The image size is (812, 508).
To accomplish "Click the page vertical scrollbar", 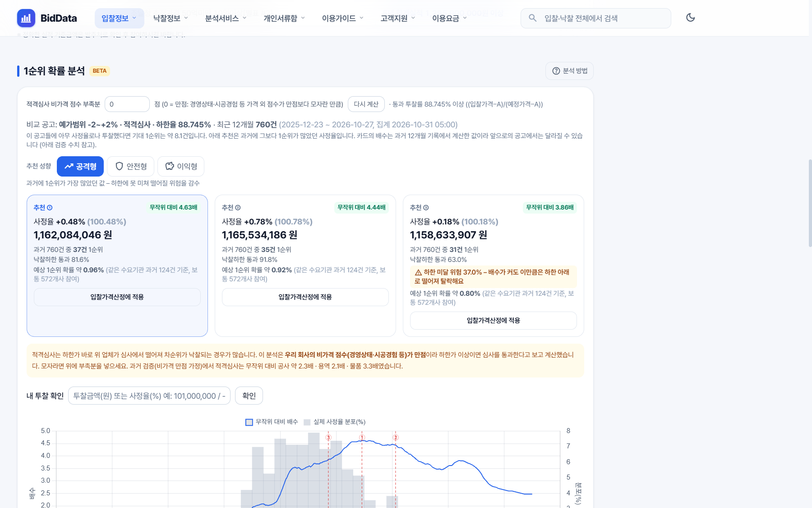I will click(810, 203).
